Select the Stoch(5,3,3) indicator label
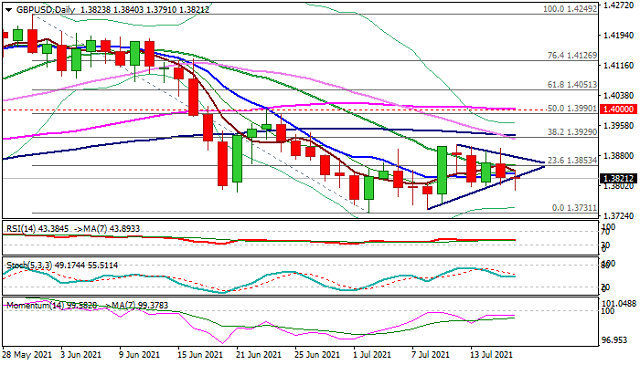The height and width of the screenshot is (365, 640). coord(29,265)
